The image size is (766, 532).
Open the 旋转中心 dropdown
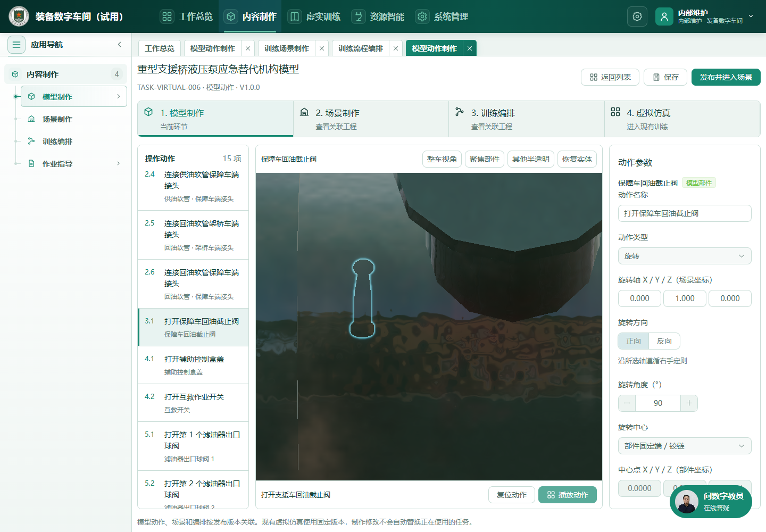685,446
